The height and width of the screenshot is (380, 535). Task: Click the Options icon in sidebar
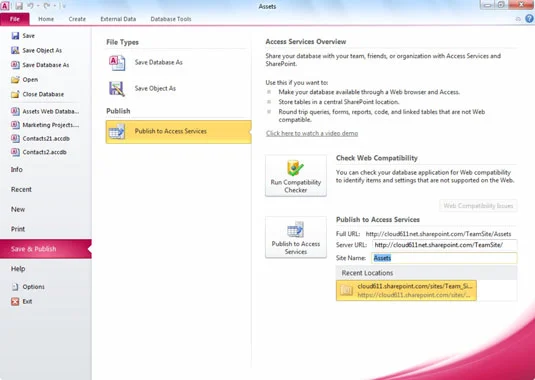click(x=15, y=287)
